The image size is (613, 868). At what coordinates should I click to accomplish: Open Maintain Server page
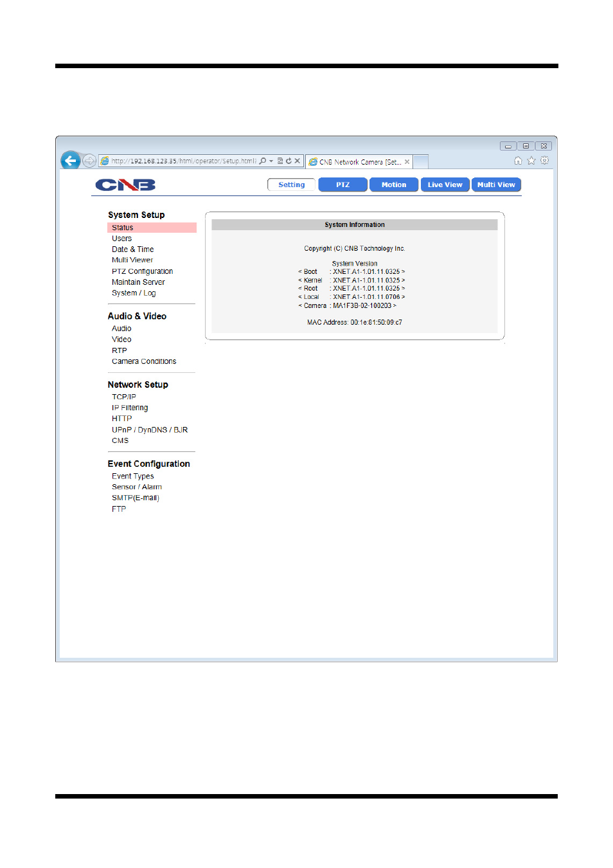(138, 282)
